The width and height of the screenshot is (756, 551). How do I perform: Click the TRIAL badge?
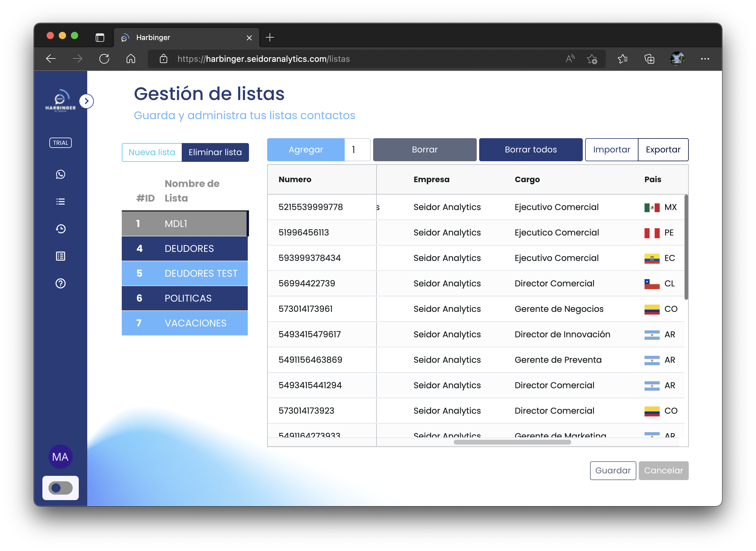60,143
